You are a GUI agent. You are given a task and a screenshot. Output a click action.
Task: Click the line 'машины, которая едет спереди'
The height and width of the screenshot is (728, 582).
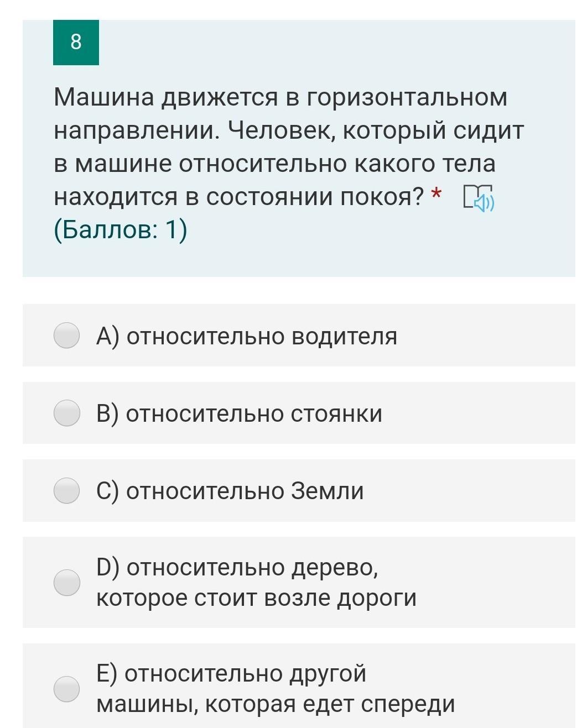coord(276,704)
